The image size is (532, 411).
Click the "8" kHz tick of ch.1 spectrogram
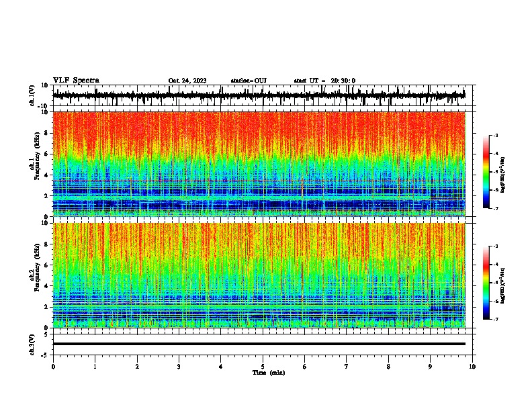[46, 133]
